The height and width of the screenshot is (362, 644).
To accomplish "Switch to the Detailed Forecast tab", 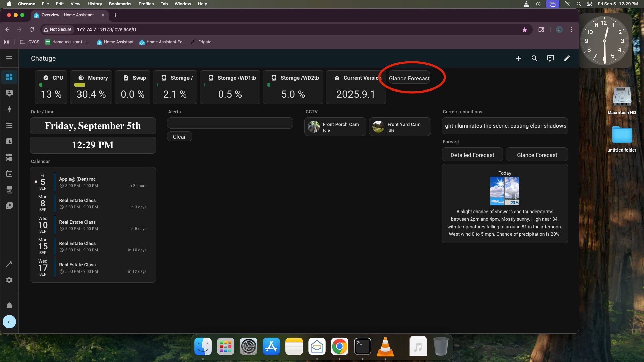I will click(472, 155).
